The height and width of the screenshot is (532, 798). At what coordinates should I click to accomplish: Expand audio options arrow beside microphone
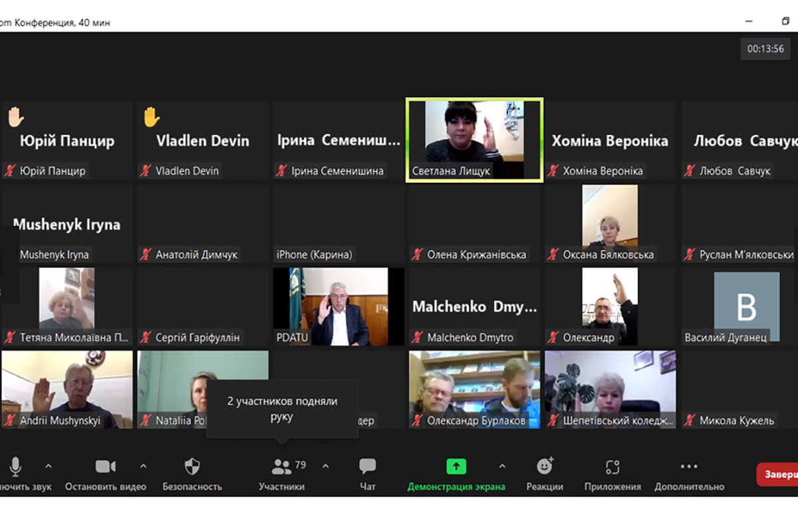[x=48, y=466]
